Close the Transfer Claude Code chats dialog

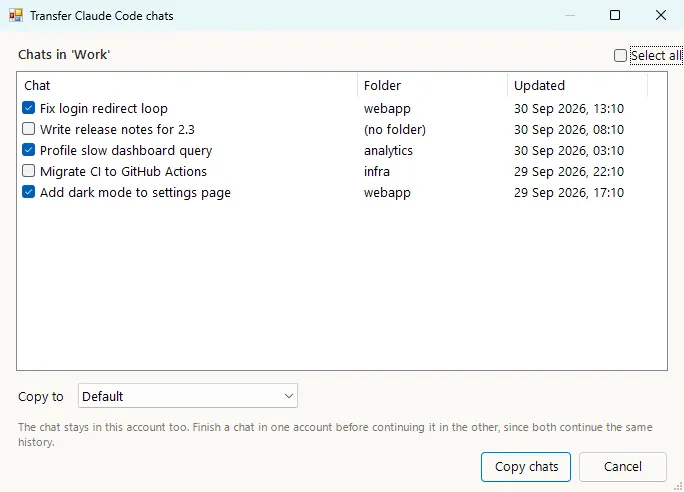(x=661, y=15)
